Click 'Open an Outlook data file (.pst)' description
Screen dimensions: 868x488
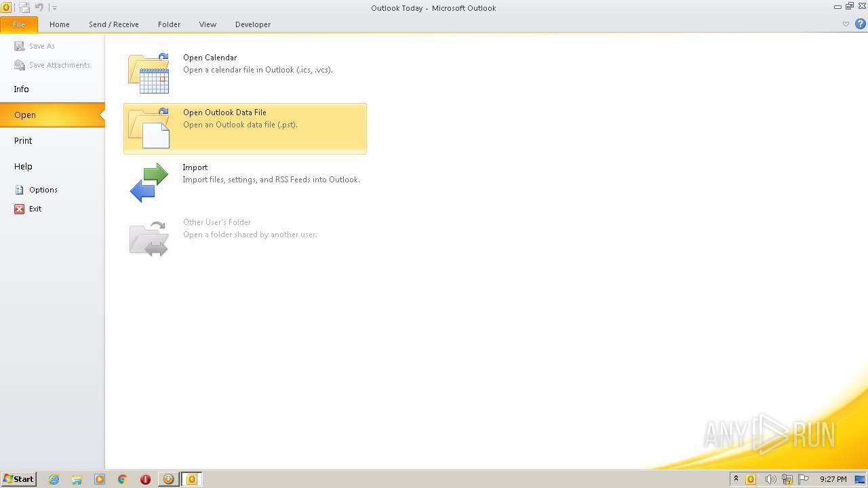[240, 125]
